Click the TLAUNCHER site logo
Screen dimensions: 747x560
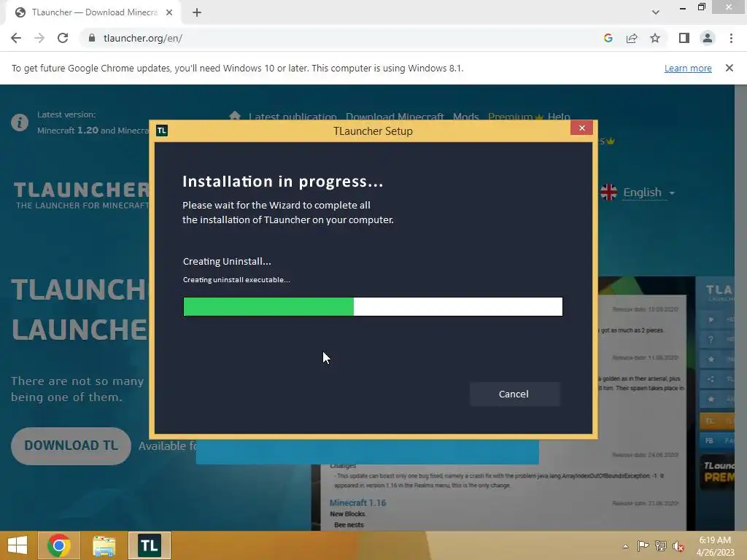click(82, 195)
